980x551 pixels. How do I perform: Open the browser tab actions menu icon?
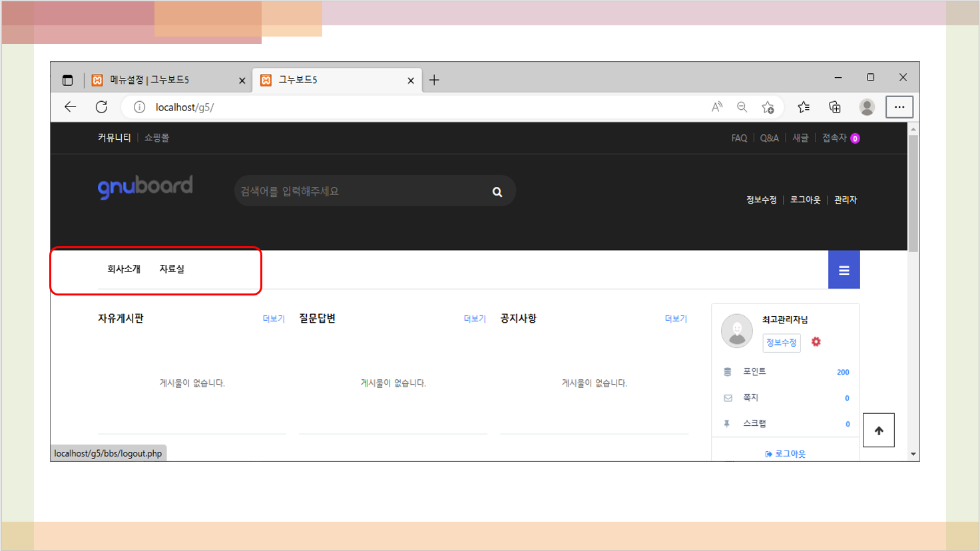click(67, 80)
